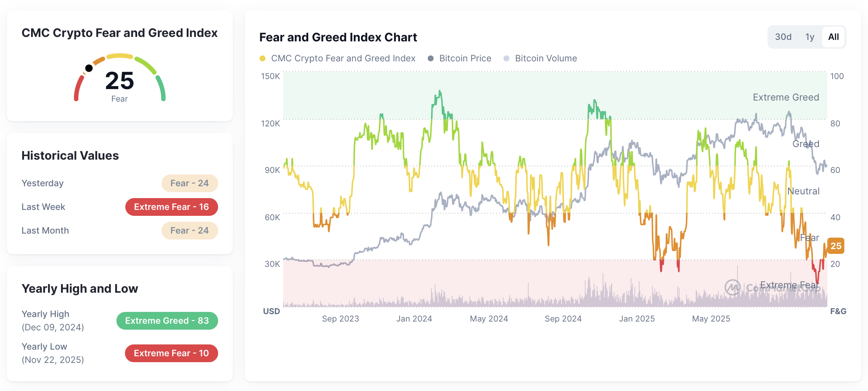
Task: Click the orange 25 marker on chart edge
Action: point(836,246)
